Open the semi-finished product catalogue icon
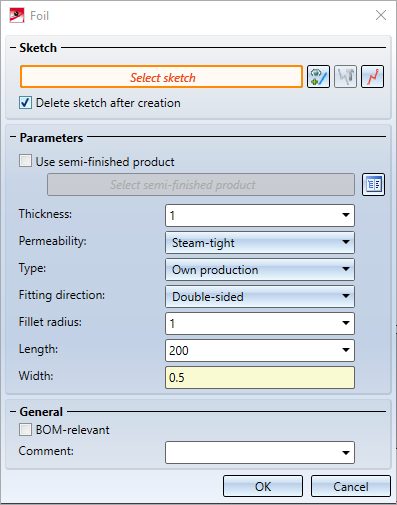This screenshot has height=505, width=397. (373, 184)
